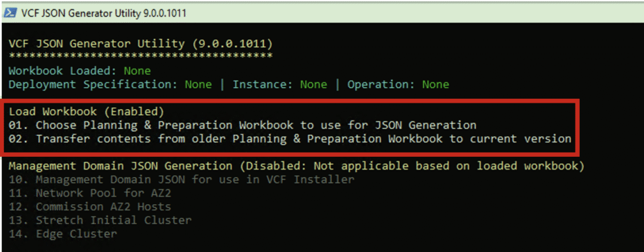Select option 10 Management Domain JSON for VCF Installer

[181, 180]
